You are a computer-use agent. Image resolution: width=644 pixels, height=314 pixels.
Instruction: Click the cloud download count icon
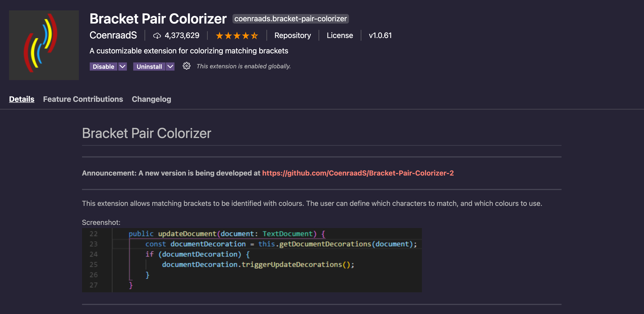pos(157,36)
